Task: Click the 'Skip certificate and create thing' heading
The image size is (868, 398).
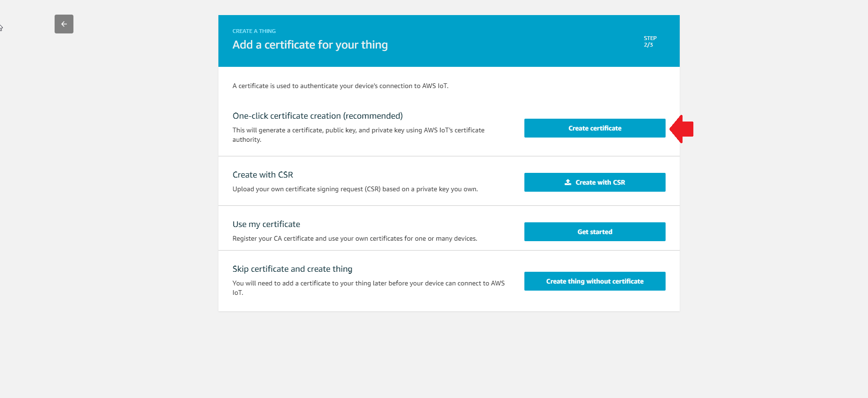Action: click(292, 269)
